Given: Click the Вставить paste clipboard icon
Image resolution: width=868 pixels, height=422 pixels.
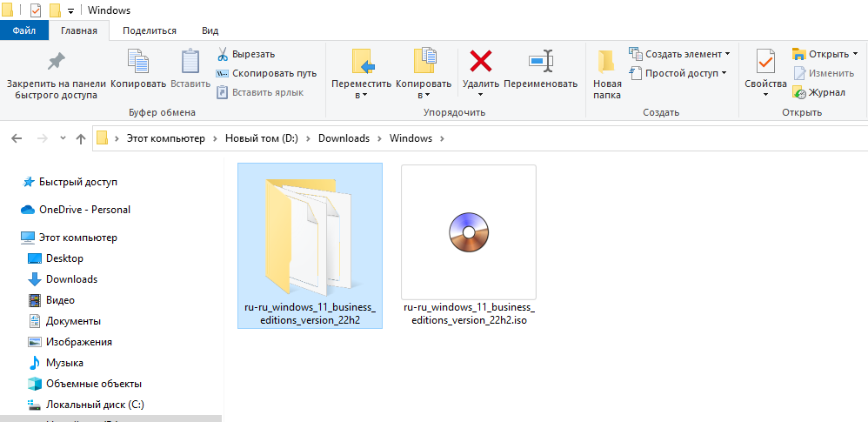Looking at the screenshot, I should click(x=190, y=62).
